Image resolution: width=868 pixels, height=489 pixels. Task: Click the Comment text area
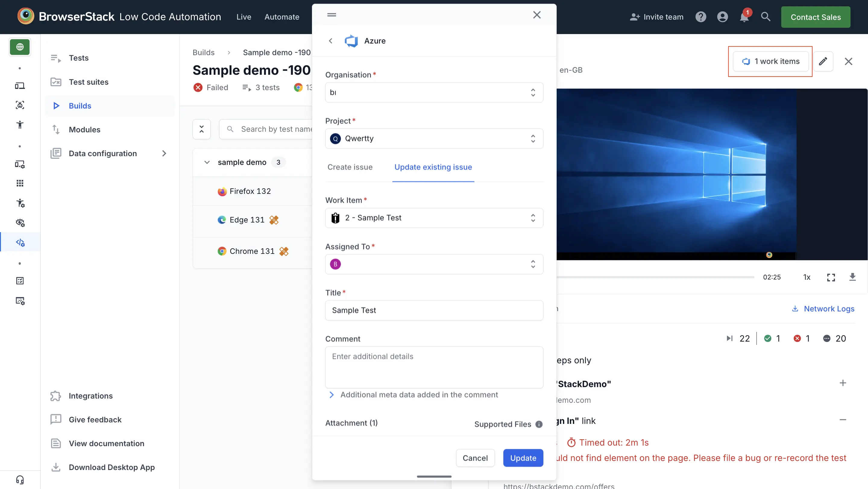click(434, 367)
